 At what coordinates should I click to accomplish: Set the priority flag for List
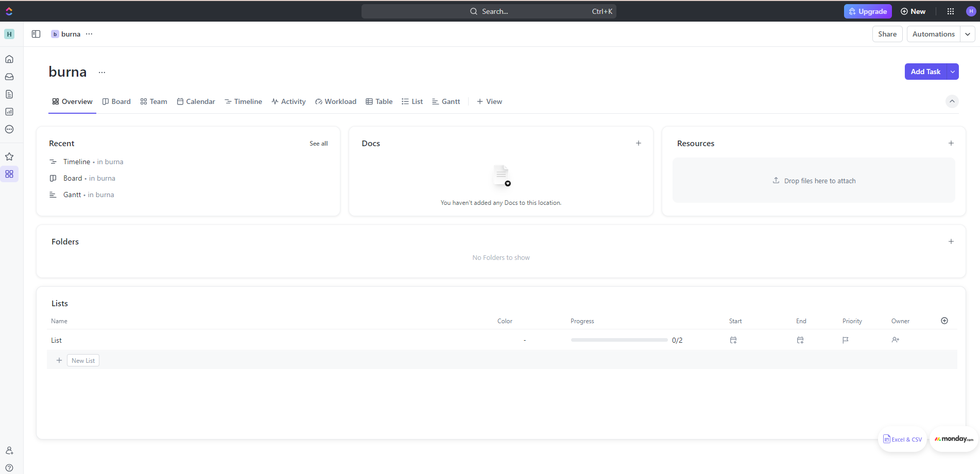coord(846,340)
